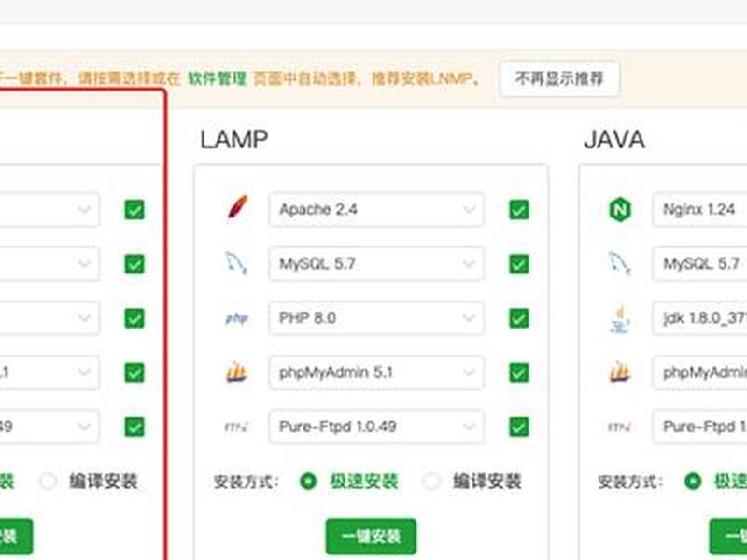Click the MySQL dolphin icon in JAVA panel
The height and width of the screenshot is (560, 747).
point(620,263)
